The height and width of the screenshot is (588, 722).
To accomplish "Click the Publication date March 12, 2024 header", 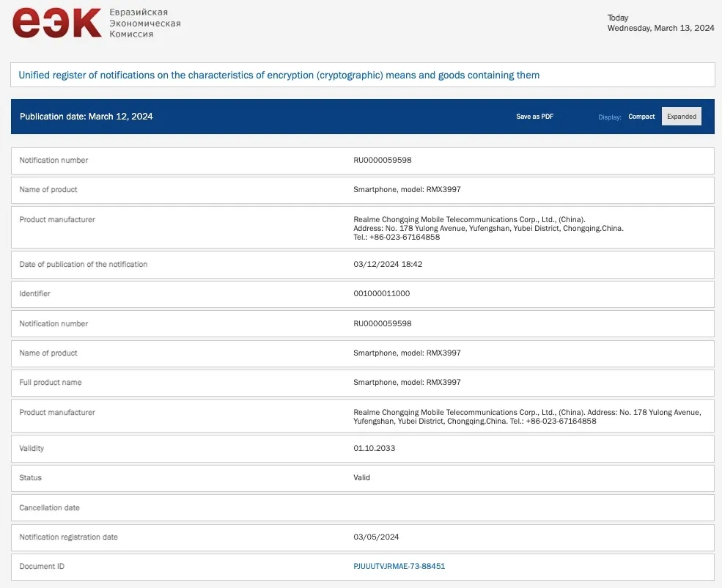I will click(86, 117).
